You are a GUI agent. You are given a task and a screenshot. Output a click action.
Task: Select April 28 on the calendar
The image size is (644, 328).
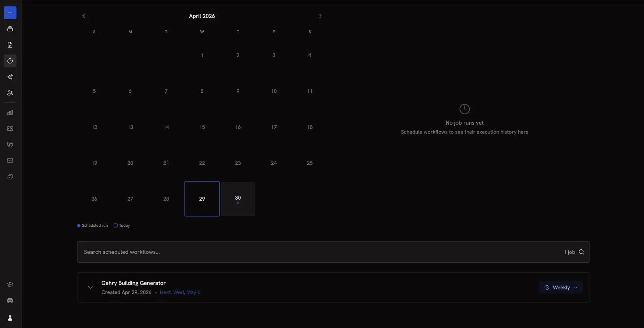(x=166, y=199)
